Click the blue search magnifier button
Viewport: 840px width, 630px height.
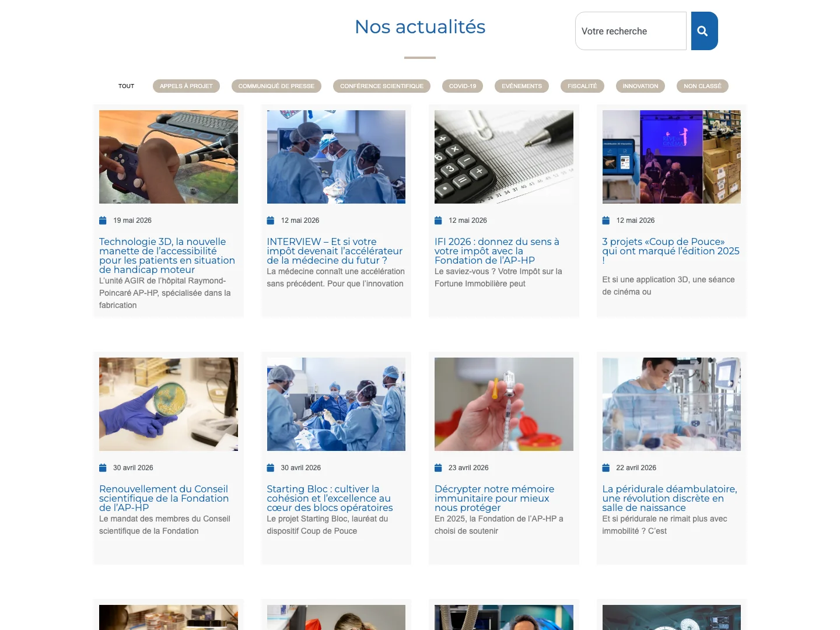click(704, 31)
